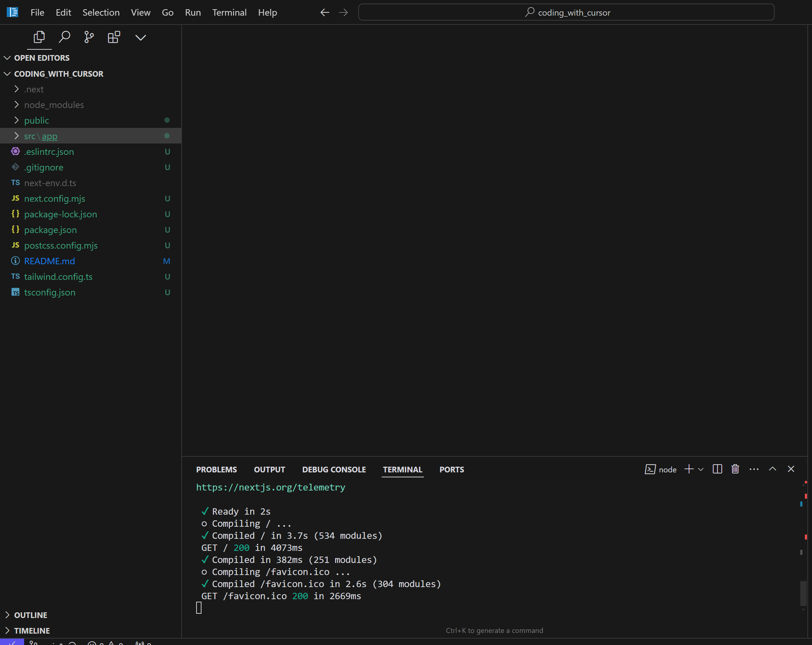Open the Selection menu
The width and height of the screenshot is (812, 645).
[101, 12]
